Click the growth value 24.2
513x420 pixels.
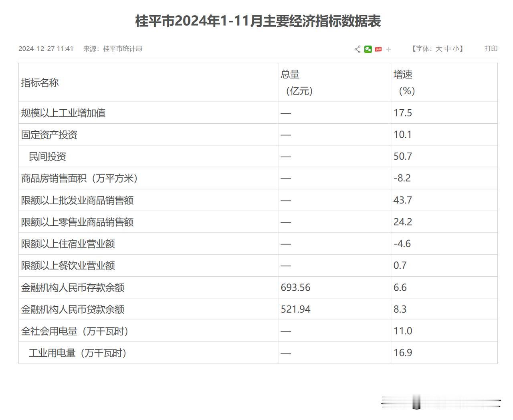click(x=403, y=222)
